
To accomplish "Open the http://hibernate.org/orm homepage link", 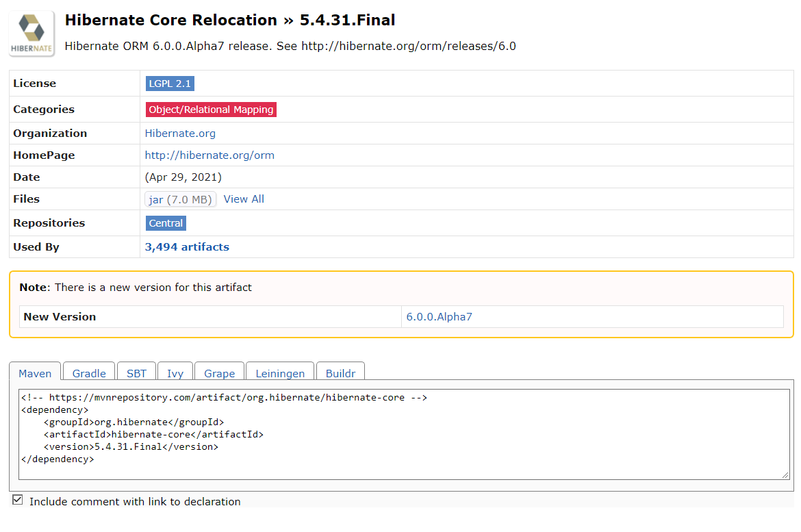I will click(x=209, y=155).
